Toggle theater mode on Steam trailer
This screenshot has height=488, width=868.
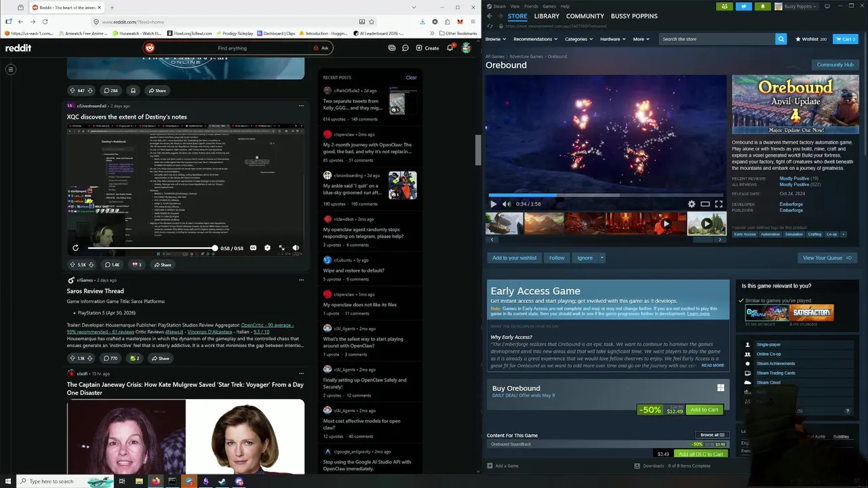coord(705,204)
